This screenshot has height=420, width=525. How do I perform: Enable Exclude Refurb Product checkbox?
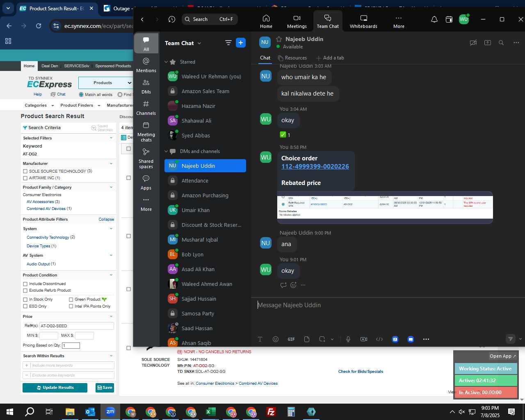pos(25,290)
